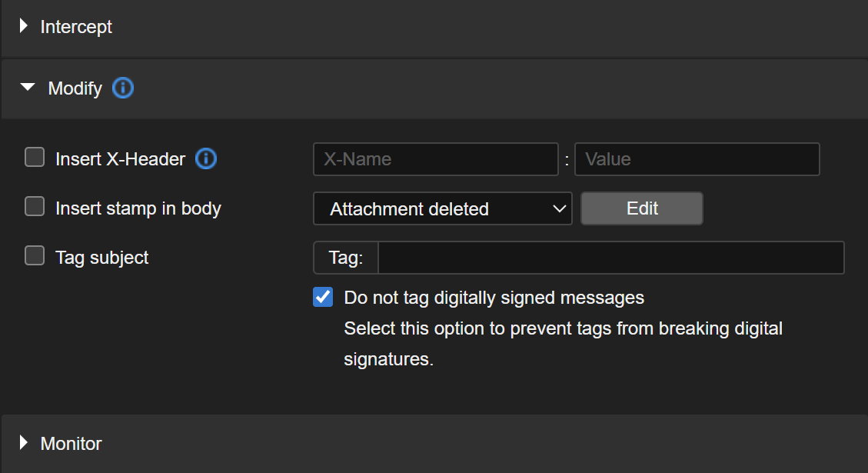Click the Intercept section title text

pos(76,27)
